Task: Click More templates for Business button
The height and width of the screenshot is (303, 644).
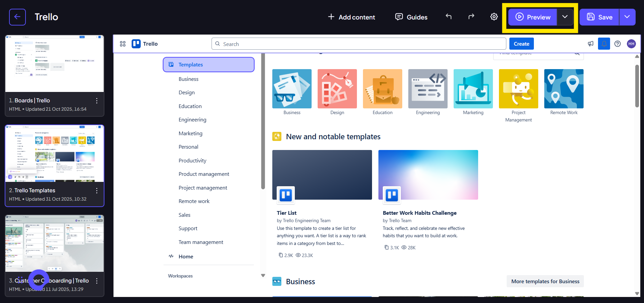Action: 545,281
